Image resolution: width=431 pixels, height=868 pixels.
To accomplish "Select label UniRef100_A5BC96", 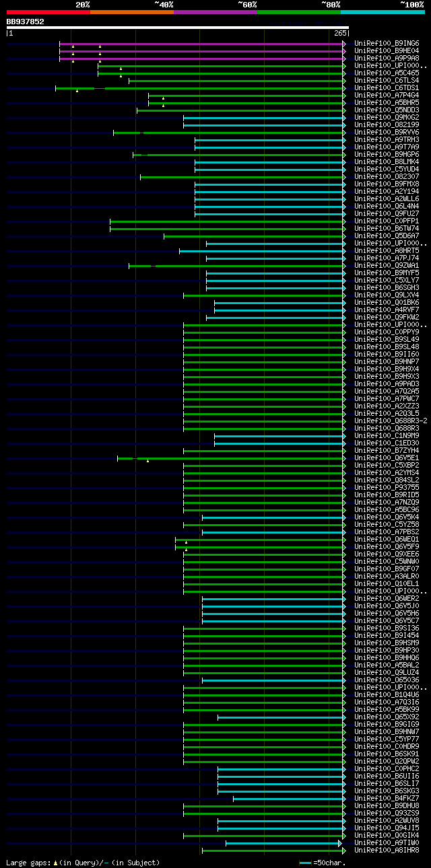I will point(387,510).
